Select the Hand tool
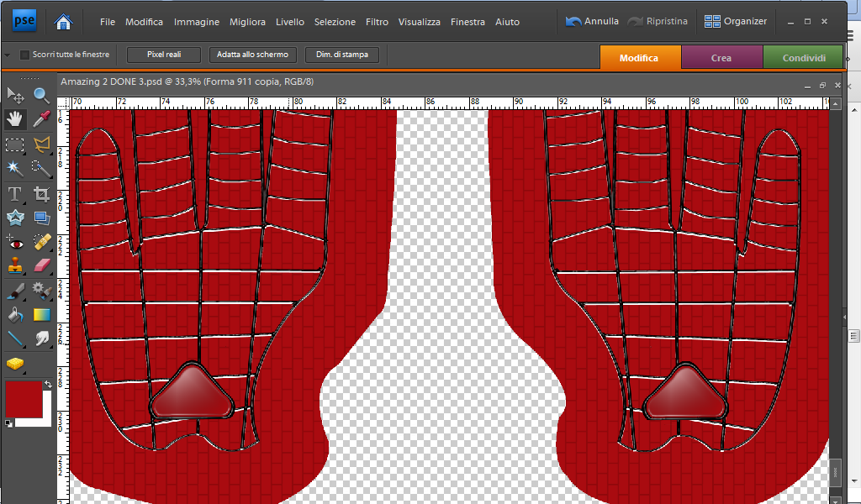Screen dimensions: 861x504 15,119
